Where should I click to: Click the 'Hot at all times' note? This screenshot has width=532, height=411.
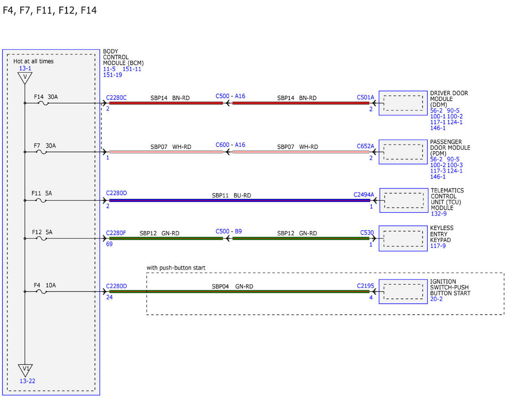click(x=33, y=61)
